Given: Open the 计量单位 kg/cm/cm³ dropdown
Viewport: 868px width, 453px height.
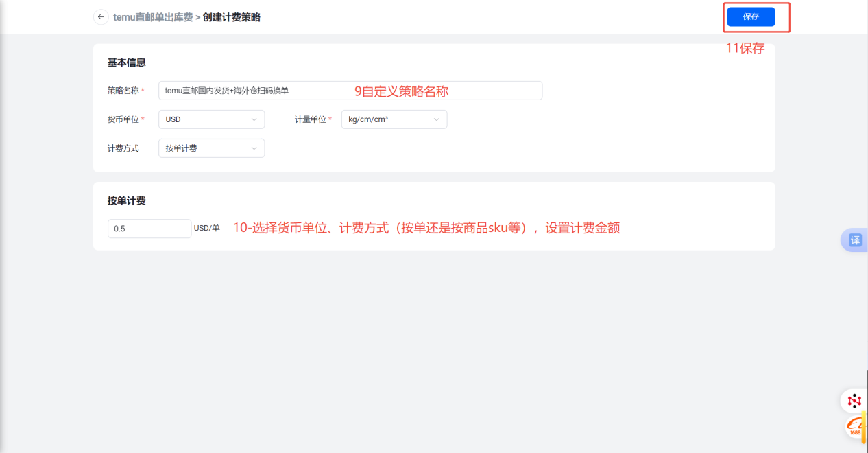Looking at the screenshot, I should 394,119.
